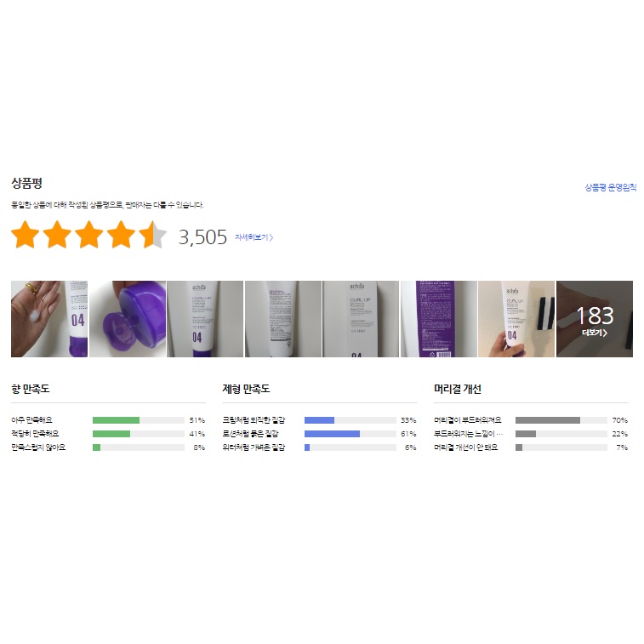
Task: Click the 3,505 review count
Action: (x=202, y=237)
